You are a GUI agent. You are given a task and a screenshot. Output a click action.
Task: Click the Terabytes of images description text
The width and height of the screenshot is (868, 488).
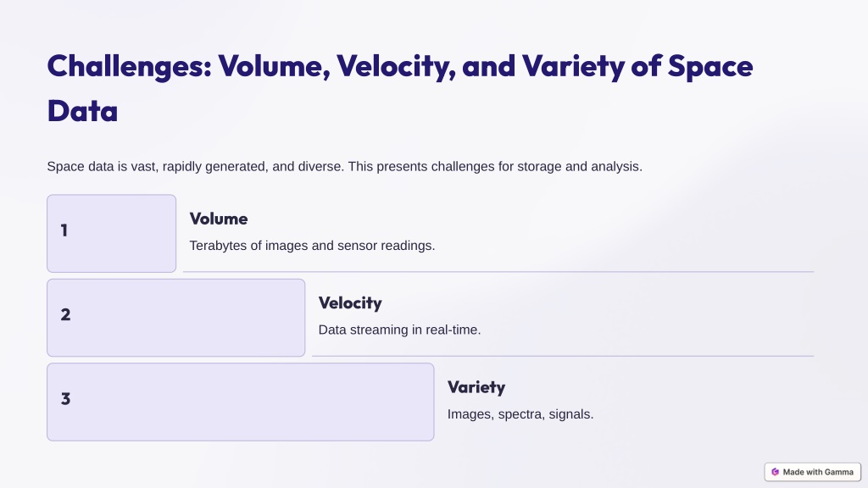pos(312,246)
